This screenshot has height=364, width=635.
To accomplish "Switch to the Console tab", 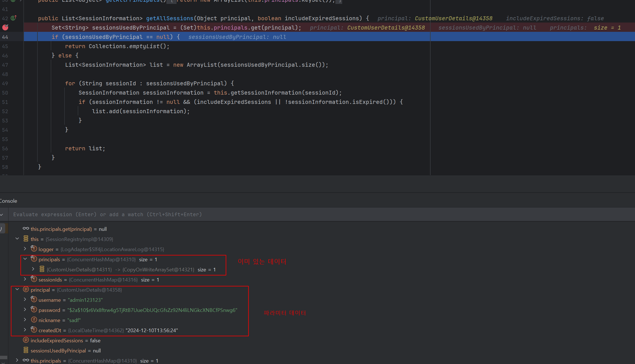I will (x=8, y=201).
